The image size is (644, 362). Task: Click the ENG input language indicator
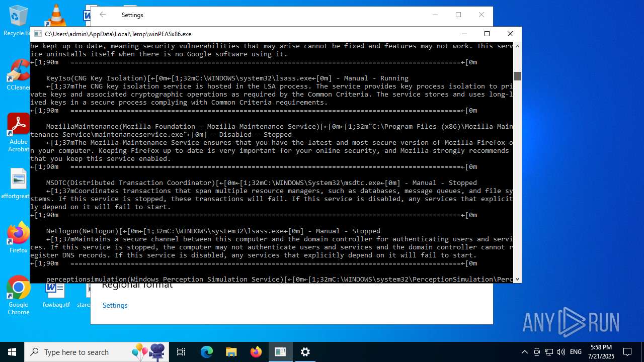576,352
